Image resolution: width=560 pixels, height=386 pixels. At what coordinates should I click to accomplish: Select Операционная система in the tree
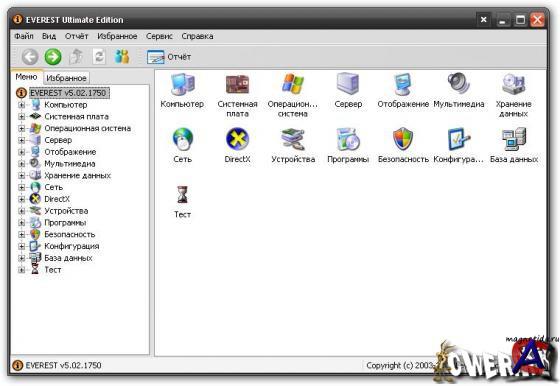pos(88,129)
